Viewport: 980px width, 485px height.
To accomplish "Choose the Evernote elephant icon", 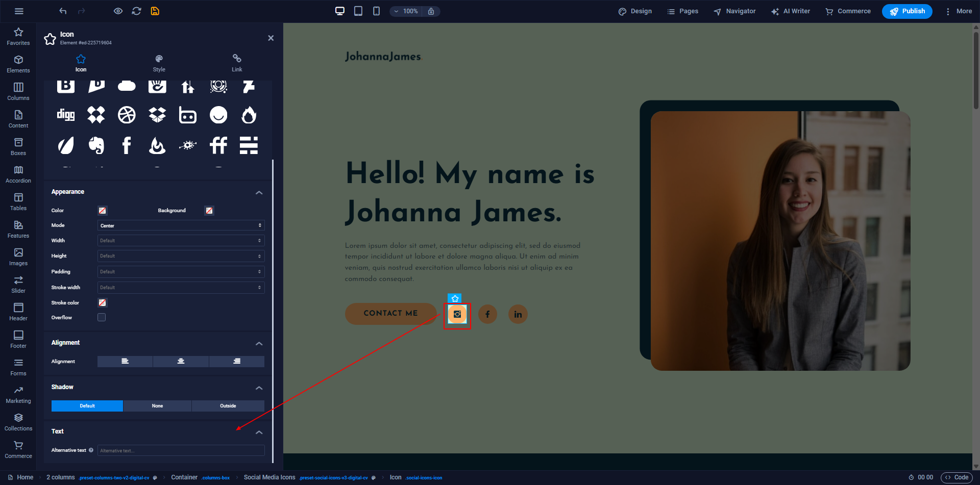I will tap(96, 146).
